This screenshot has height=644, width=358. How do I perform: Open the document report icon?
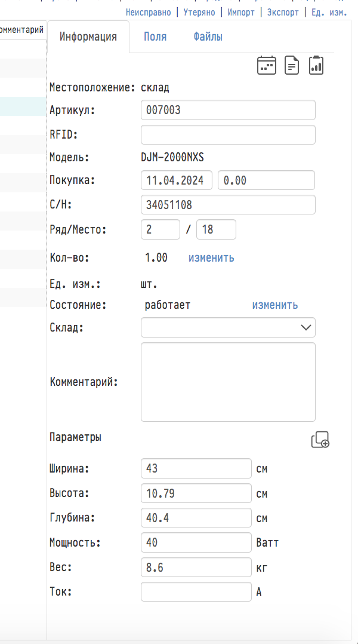click(x=292, y=65)
